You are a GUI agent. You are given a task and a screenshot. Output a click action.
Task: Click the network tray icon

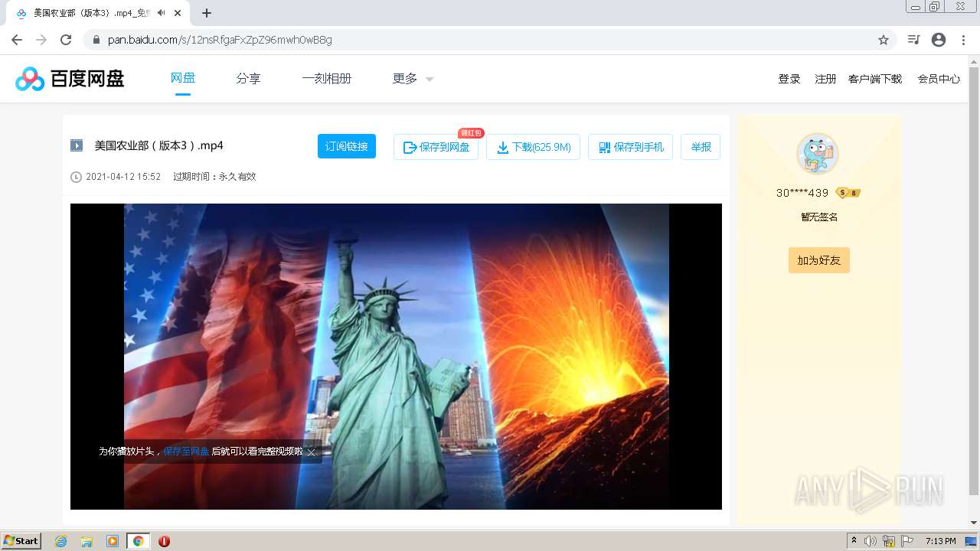click(889, 541)
